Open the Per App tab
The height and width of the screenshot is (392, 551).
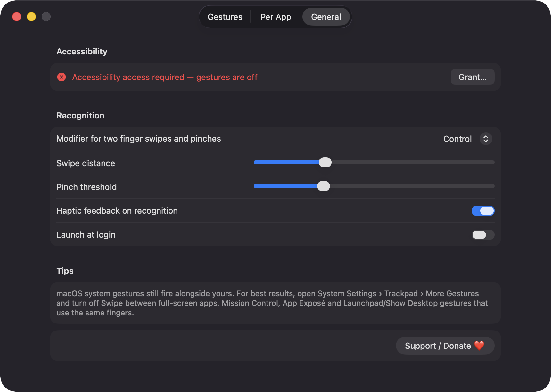[x=275, y=17]
